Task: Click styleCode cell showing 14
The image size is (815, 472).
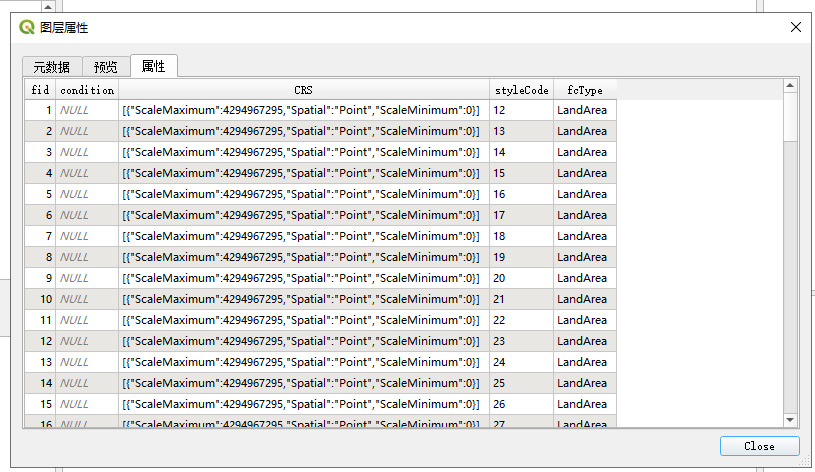Action: [x=521, y=152]
